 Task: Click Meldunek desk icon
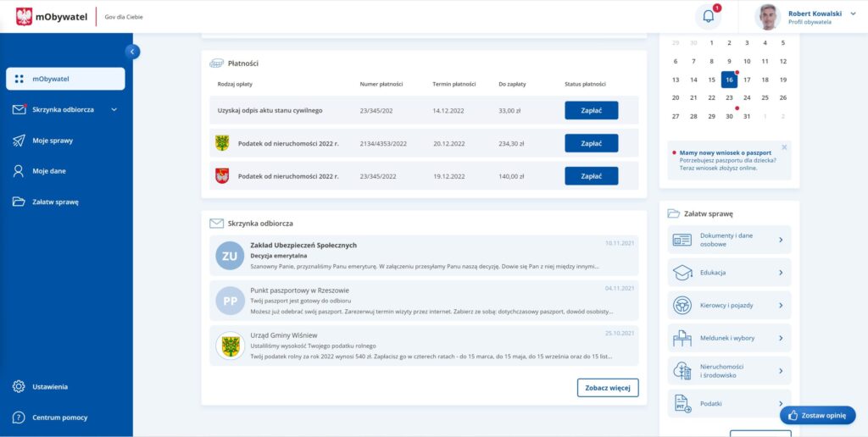682,338
